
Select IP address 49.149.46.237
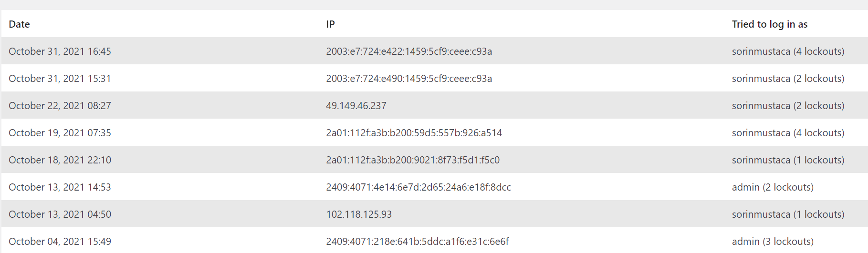(356, 106)
